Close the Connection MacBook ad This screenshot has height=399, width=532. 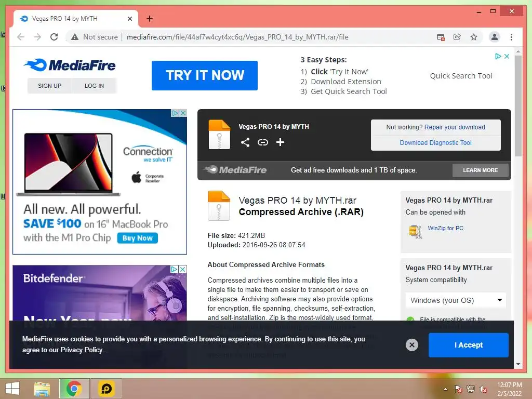point(183,113)
